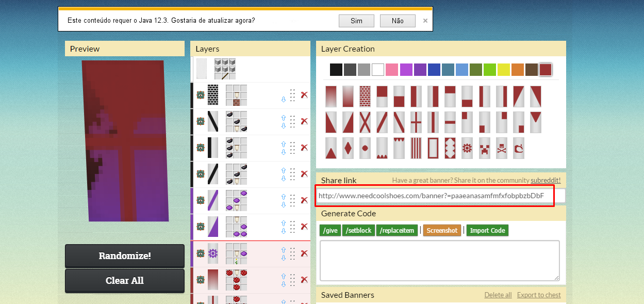Delete the brick pattern layer
Screen dimensions: 644x304
[x=304, y=95]
